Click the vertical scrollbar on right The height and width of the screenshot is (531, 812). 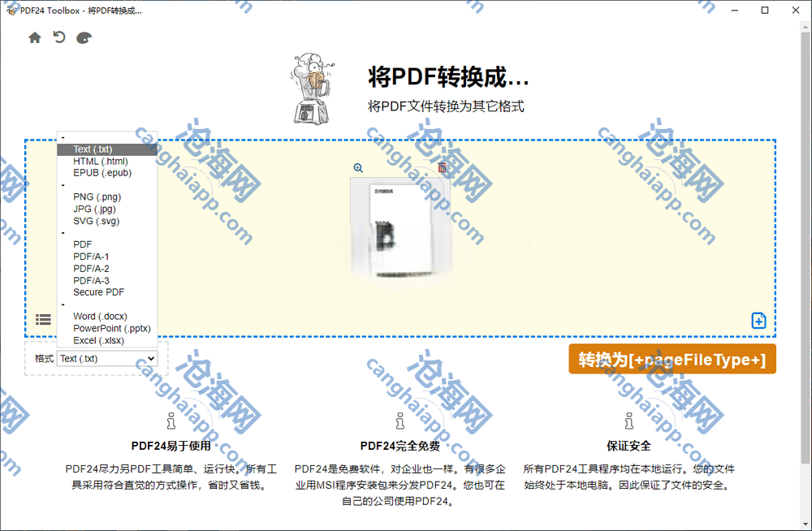coord(805,162)
